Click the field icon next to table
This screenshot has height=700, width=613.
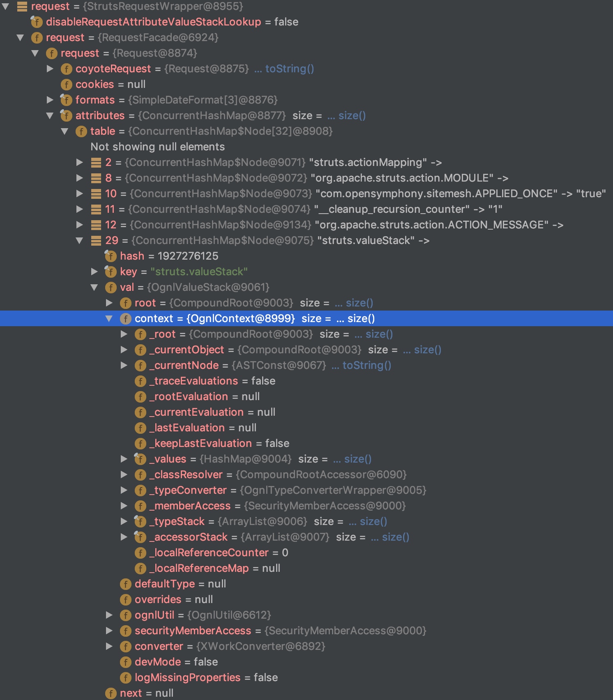81,131
